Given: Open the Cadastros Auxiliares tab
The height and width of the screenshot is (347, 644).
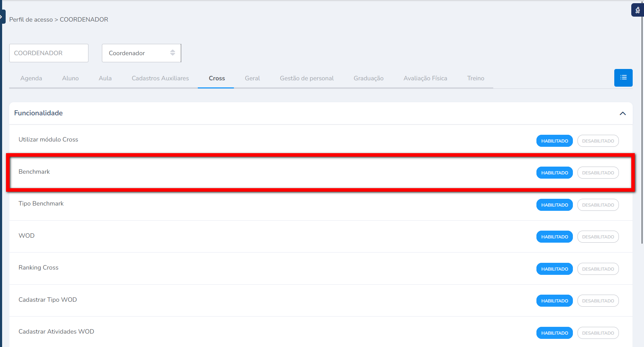Looking at the screenshot, I should point(160,78).
